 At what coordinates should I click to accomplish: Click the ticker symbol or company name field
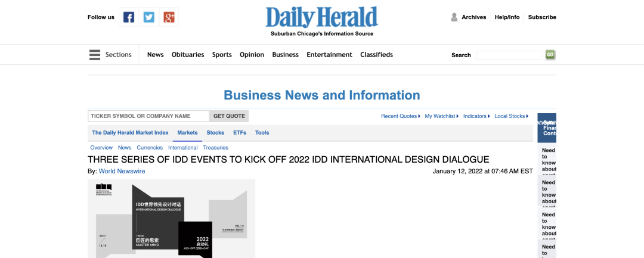(148, 116)
